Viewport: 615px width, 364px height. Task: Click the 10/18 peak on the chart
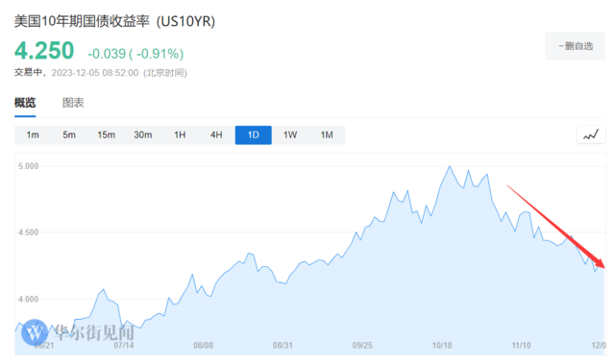(450, 166)
